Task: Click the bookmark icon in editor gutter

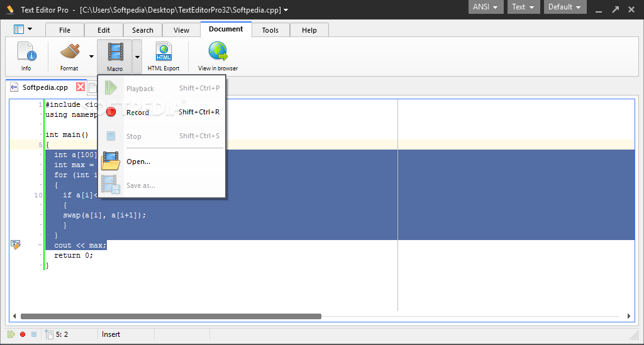Action: [x=16, y=244]
